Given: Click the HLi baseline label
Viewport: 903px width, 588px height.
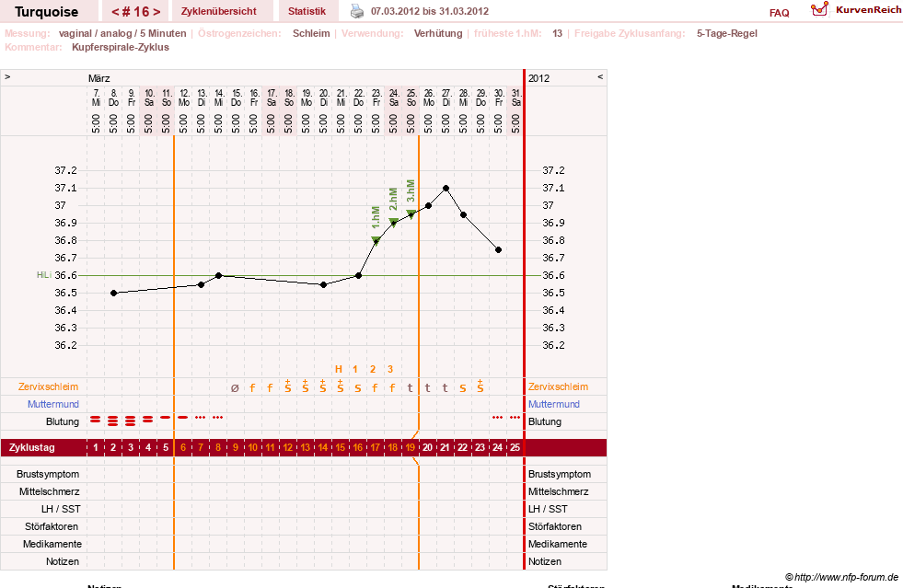Looking at the screenshot, I should click(x=44, y=275).
